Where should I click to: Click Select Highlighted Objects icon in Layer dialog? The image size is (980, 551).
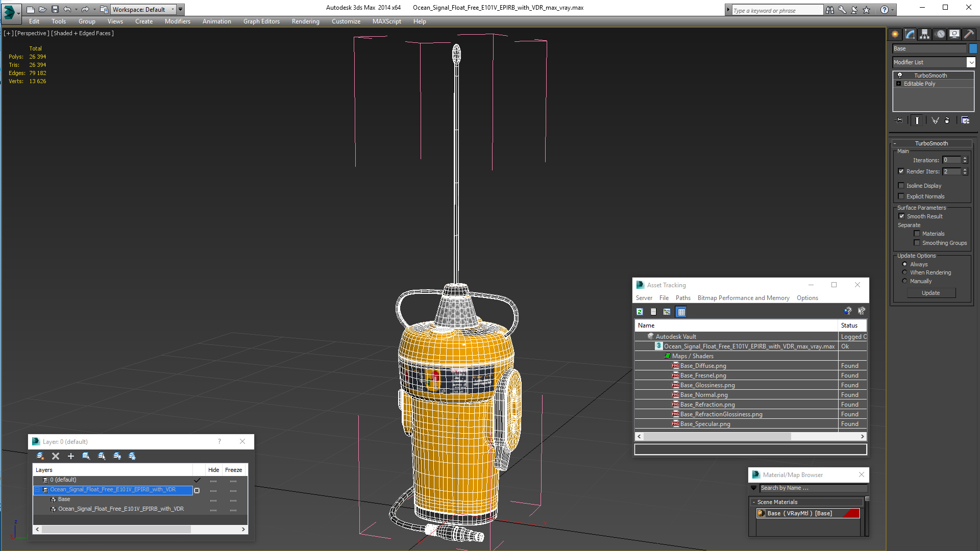click(86, 456)
